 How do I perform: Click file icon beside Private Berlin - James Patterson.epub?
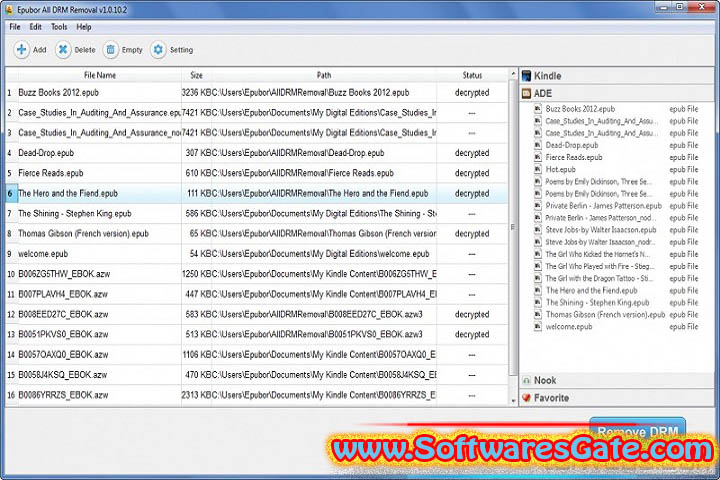(x=538, y=206)
